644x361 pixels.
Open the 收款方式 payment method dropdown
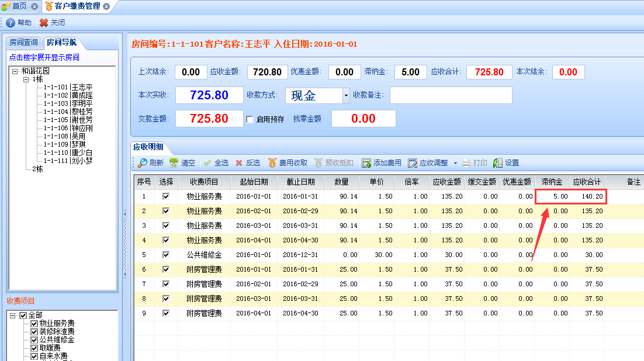click(x=346, y=96)
